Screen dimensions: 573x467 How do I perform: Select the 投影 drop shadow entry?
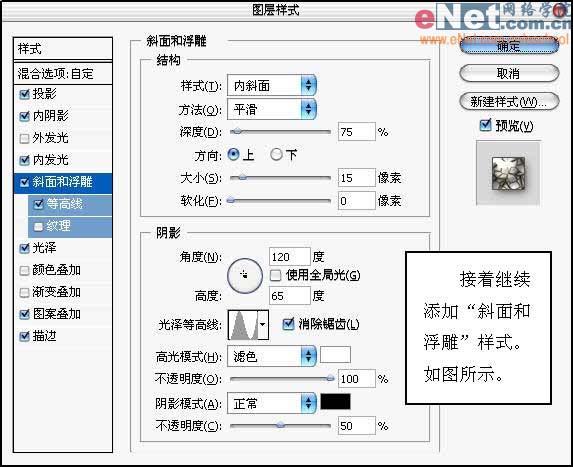pos(62,94)
